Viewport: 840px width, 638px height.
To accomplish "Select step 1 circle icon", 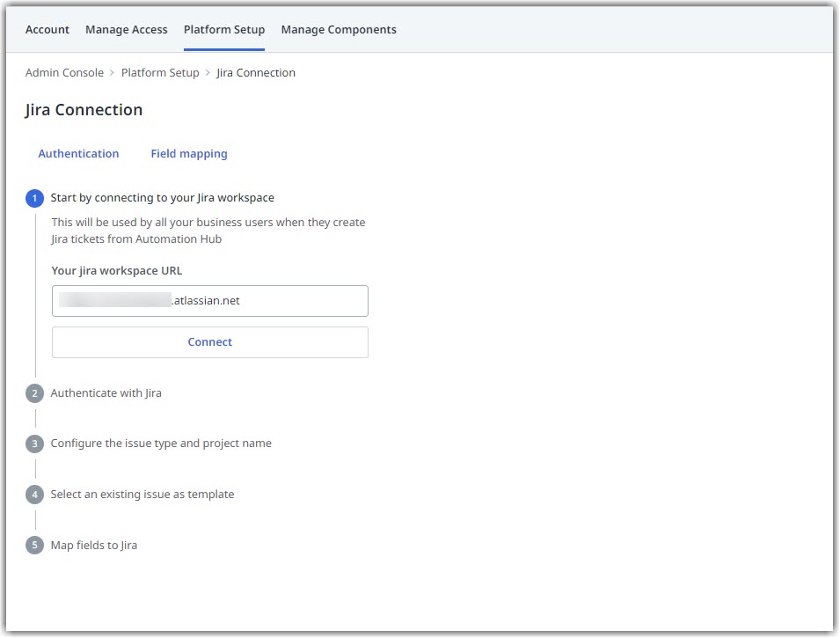I will pyautogui.click(x=35, y=198).
